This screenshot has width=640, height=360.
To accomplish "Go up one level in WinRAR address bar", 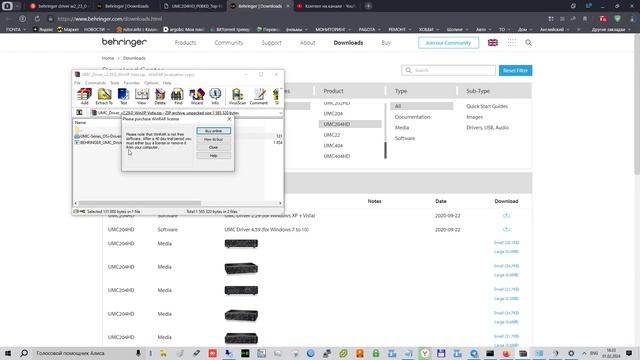I will click(79, 112).
